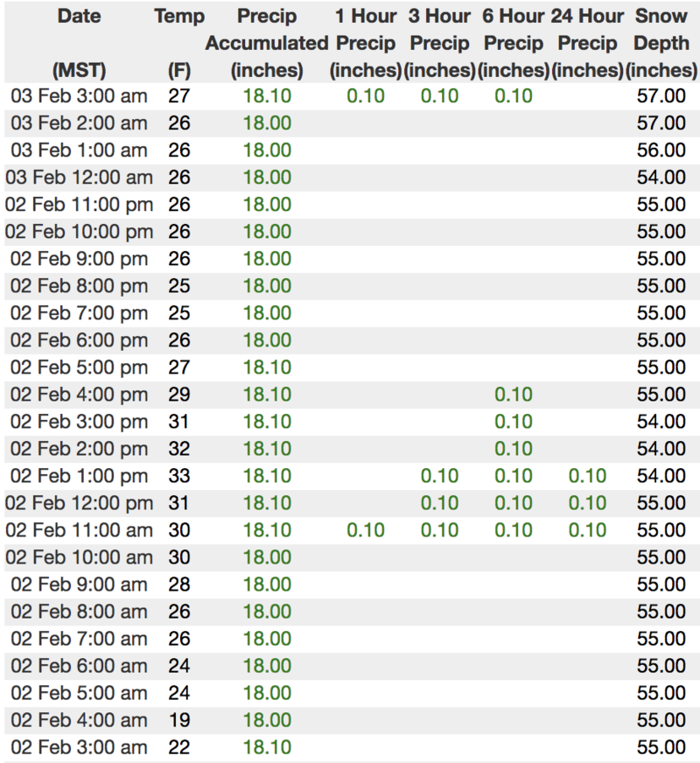Screen dimensions: 700x763
Task: Select the 02 Feb 11:00 am date cell
Action: coord(79,530)
